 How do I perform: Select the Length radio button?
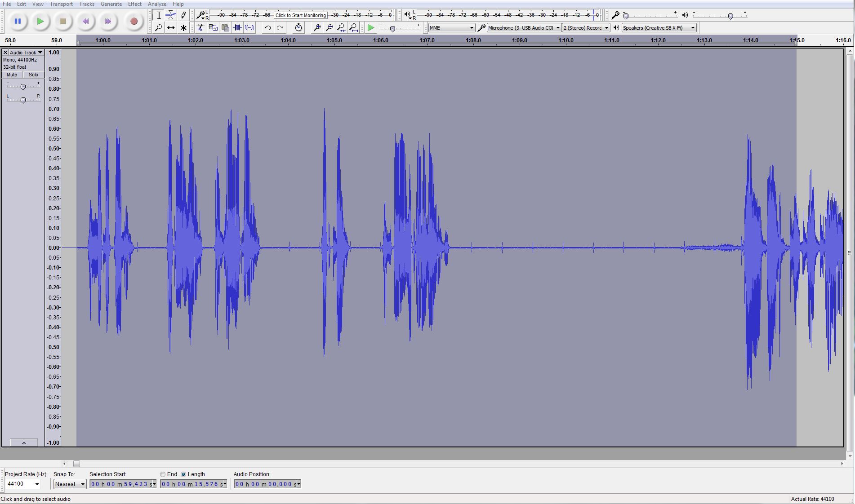(x=183, y=474)
